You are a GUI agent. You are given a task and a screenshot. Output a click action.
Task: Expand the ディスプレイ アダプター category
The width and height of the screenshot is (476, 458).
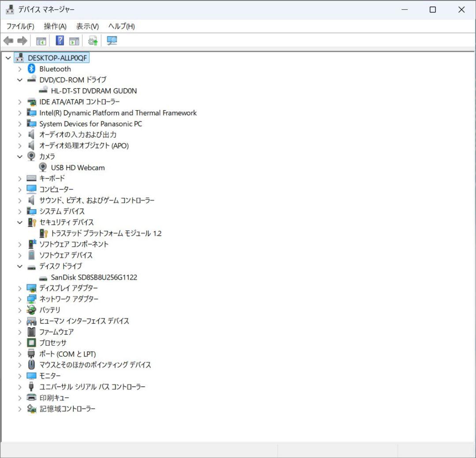coord(19,288)
